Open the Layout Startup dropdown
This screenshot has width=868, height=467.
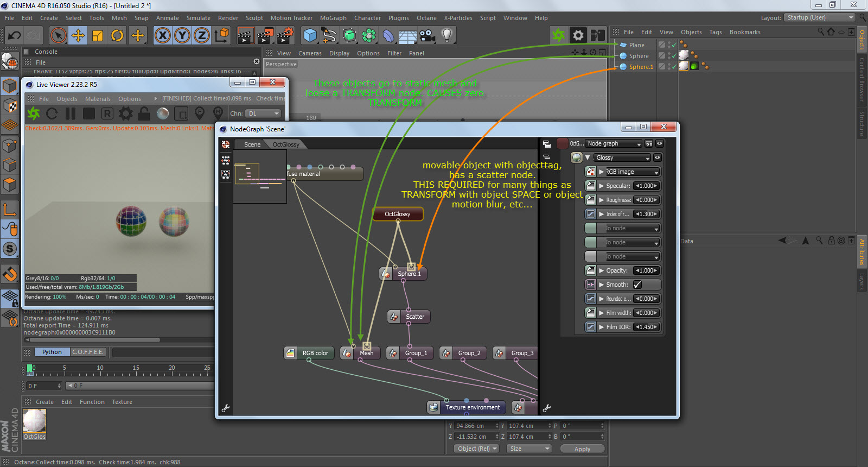pyautogui.click(x=820, y=17)
